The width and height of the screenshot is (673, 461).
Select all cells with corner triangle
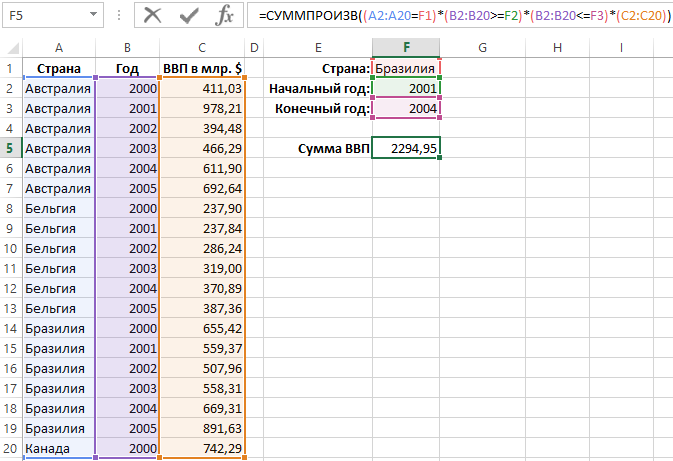(12, 47)
